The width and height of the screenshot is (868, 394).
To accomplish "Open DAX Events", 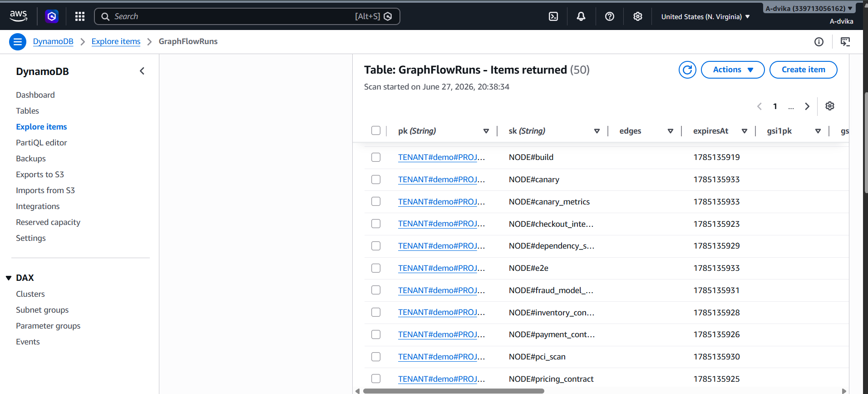I will (28, 342).
